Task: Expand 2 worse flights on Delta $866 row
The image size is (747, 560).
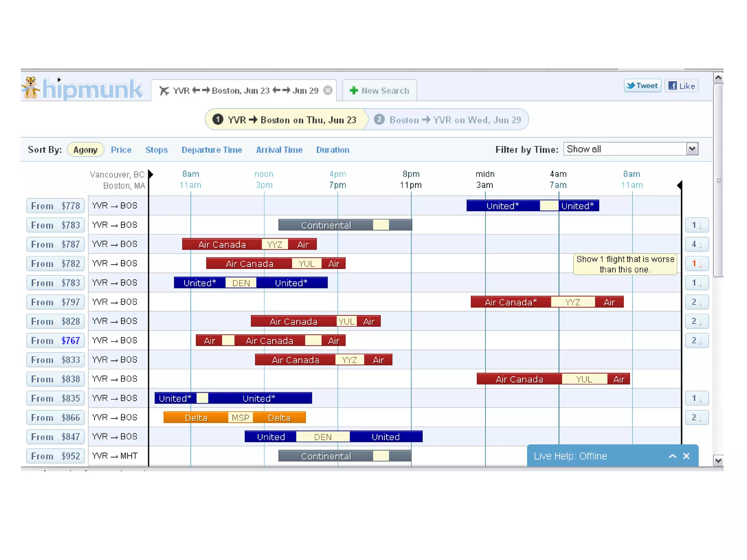Action: pos(697,417)
